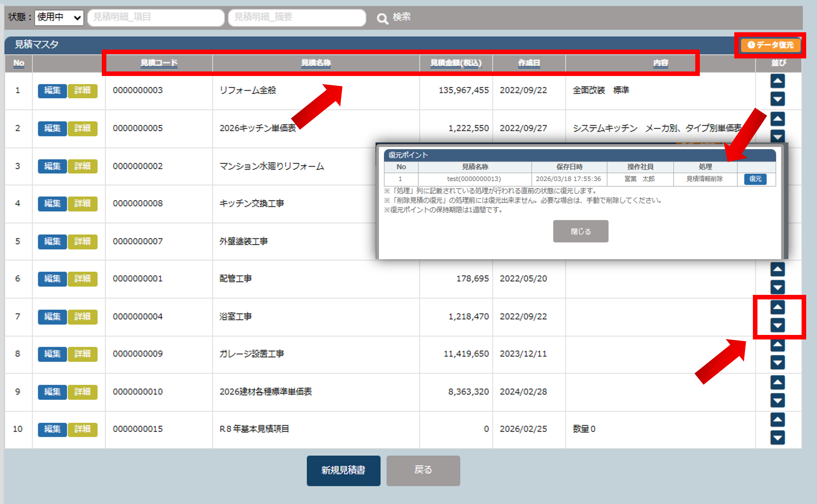This screenshot has width=817, height=504.
Task: Click 編集 for 2026キッチン単価表
Action: 52,128
